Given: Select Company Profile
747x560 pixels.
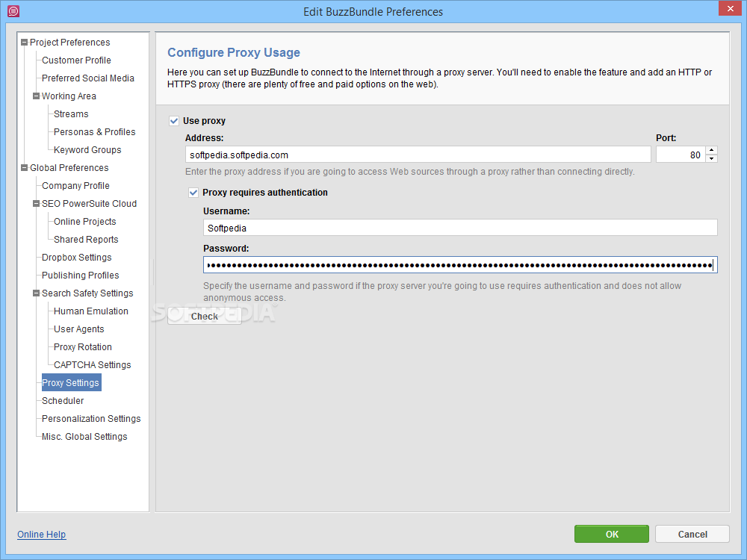Looking at the screenshot, I should click(75, 186).
